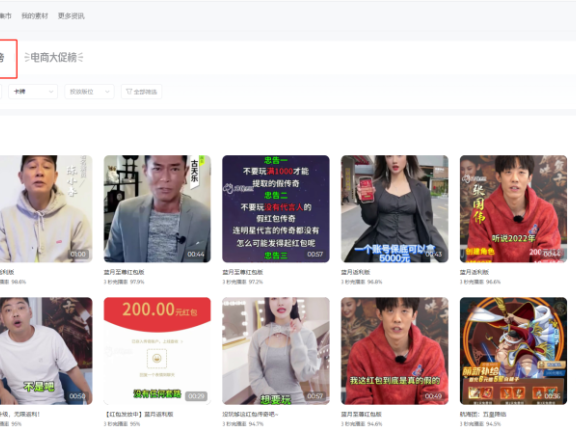Click the 全部筛选 filter button
This screenshot has width=576, height=432.
click(x=141, y=91)
